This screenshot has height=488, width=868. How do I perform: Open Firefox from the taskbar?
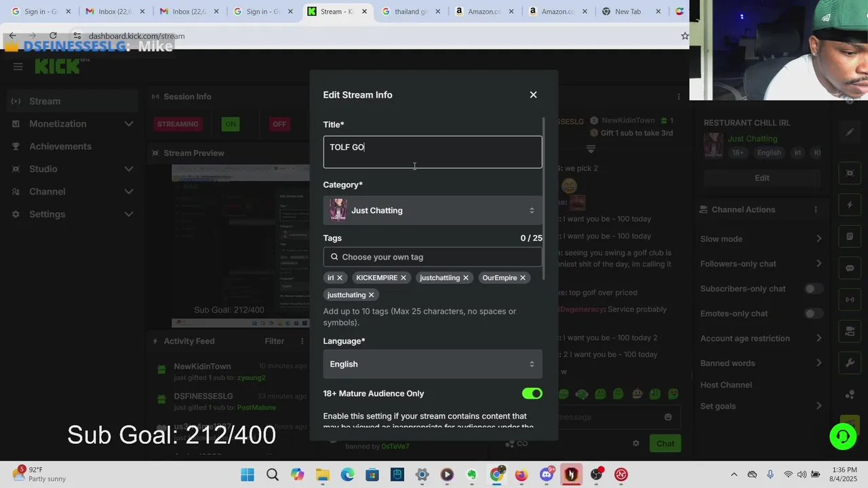521,475
